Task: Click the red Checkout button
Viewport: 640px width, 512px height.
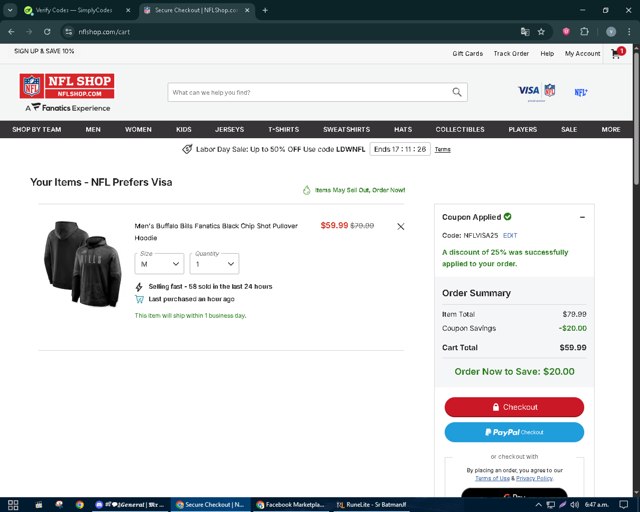Action: (x=514, y=407)
